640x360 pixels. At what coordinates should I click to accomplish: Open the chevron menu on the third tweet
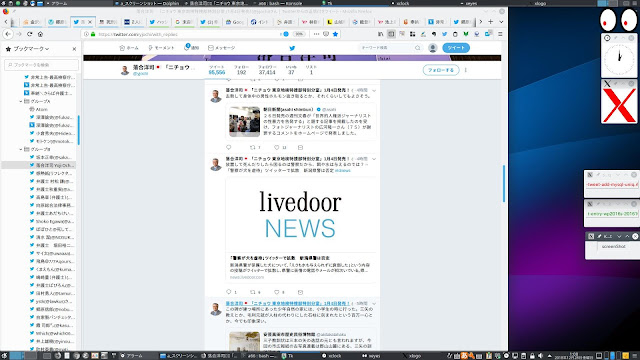pos(374,304)
